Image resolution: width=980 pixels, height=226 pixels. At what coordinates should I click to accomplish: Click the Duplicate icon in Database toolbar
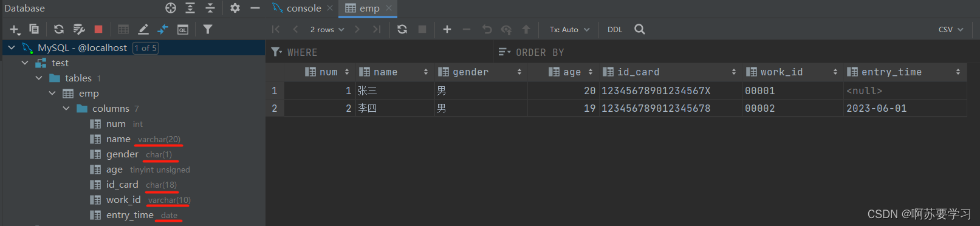pos(34,29)
